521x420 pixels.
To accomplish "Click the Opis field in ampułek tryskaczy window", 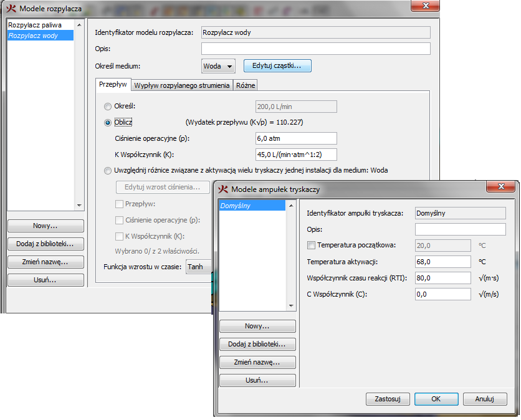I will [461, 229].
